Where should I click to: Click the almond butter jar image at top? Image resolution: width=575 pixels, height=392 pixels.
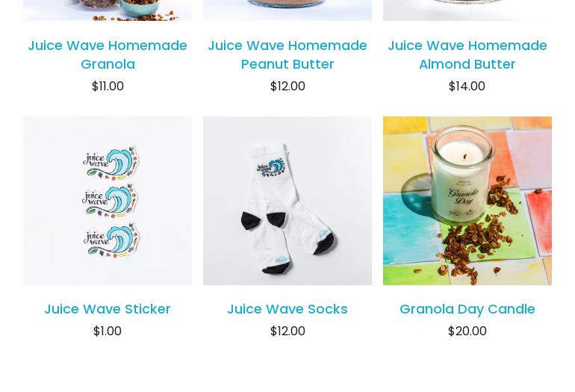[467, 10]
